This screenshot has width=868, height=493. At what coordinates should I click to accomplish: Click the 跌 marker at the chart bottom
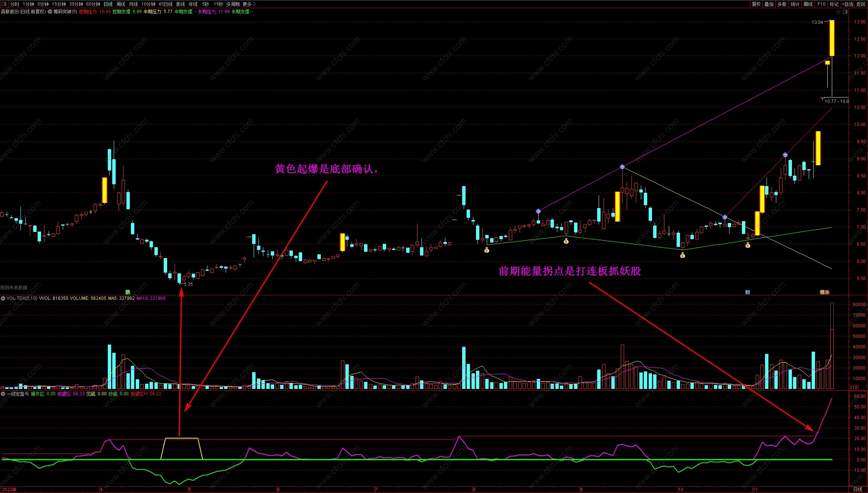pos(128,292)
